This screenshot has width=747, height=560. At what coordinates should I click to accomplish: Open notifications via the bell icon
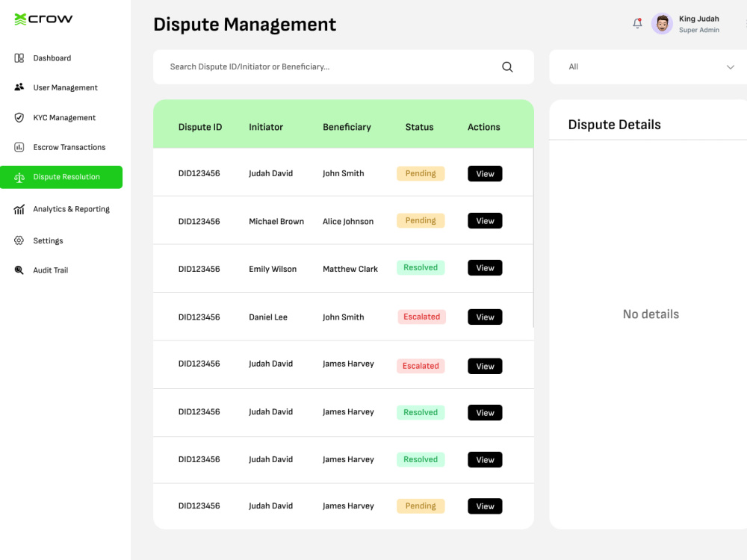point(637,23)
